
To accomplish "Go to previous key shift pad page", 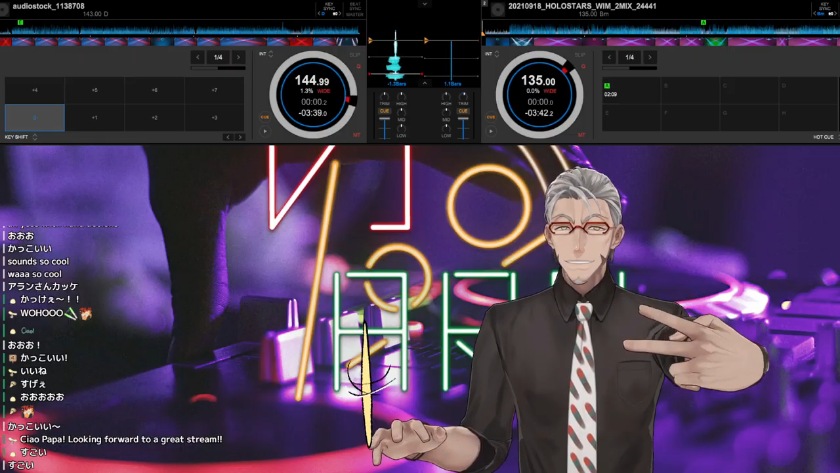I will pyautogui.click(x=228, y=137).
